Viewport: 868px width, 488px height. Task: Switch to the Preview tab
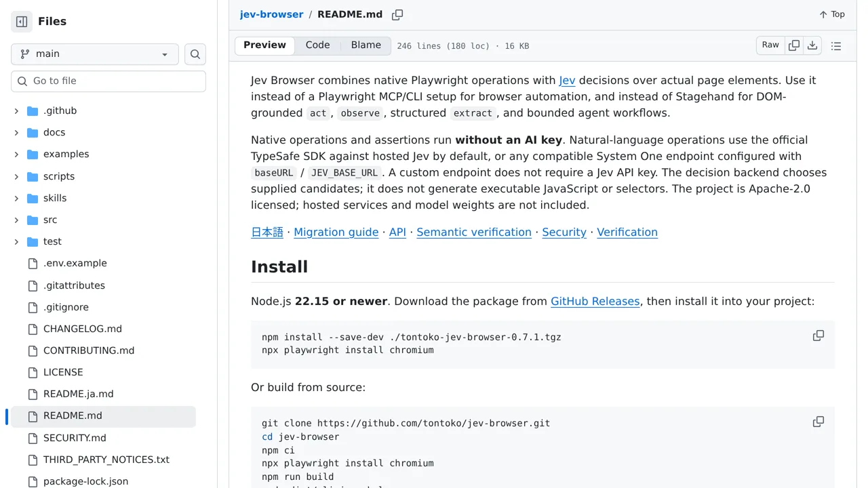tap(264, 45)
